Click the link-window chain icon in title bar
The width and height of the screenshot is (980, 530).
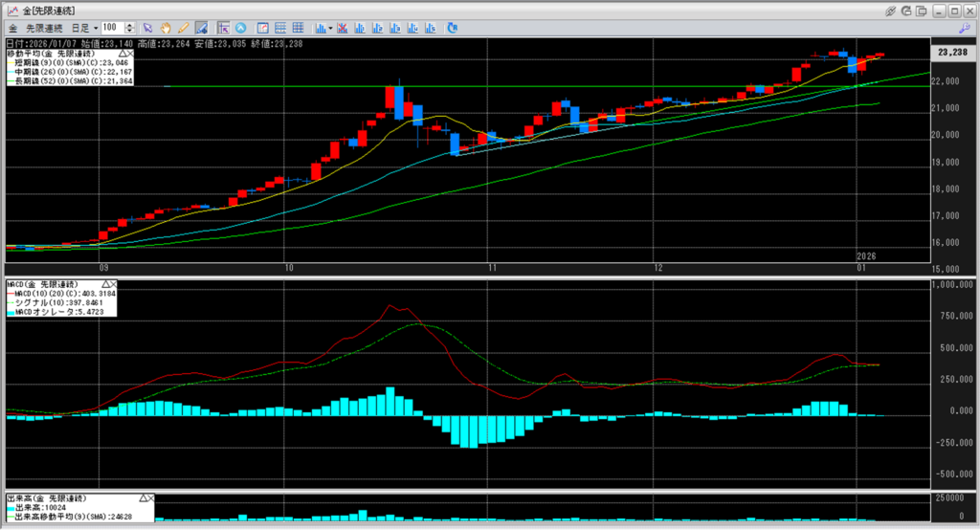coord(890,10)
